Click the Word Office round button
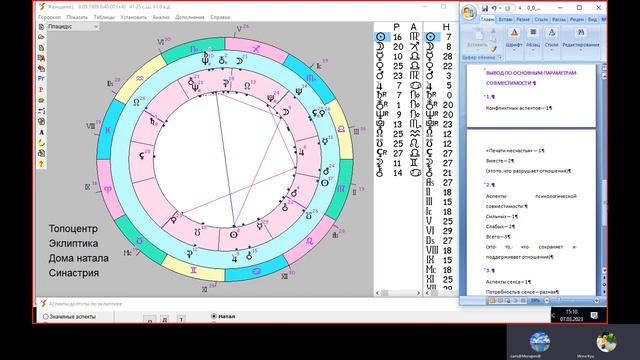This screenshot has width=640, height=360. pos(469,12)
